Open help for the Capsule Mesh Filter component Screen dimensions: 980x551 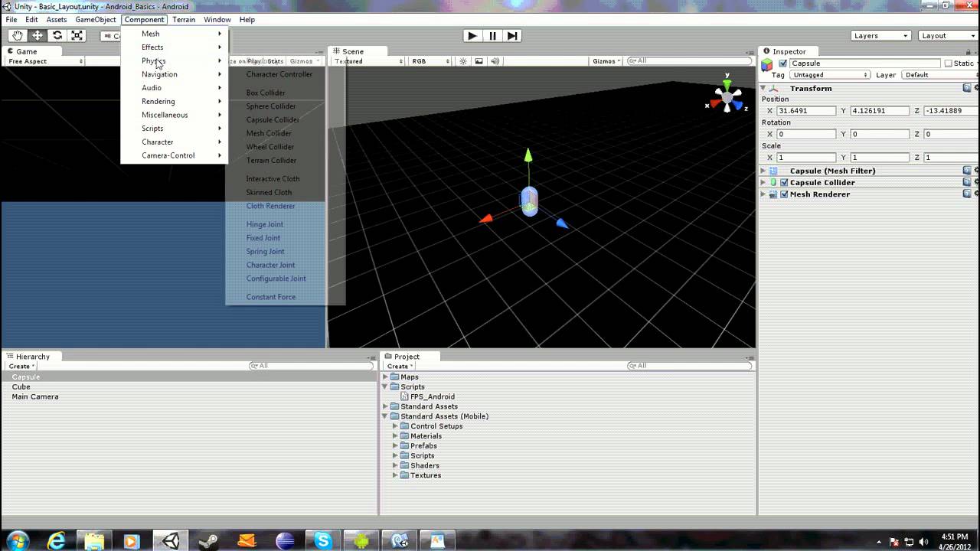tap(967, 171)
